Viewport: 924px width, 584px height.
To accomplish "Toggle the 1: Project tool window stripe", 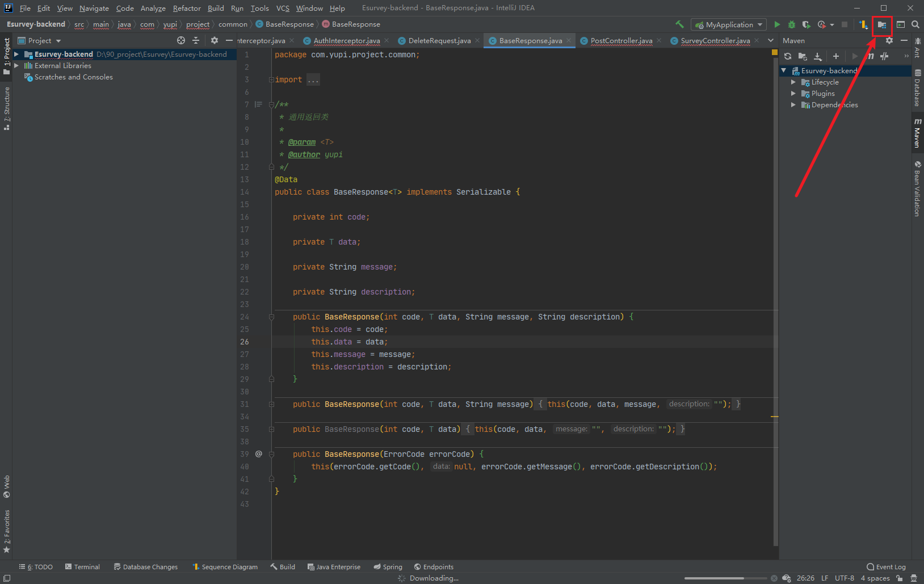I will click(7, 56).
